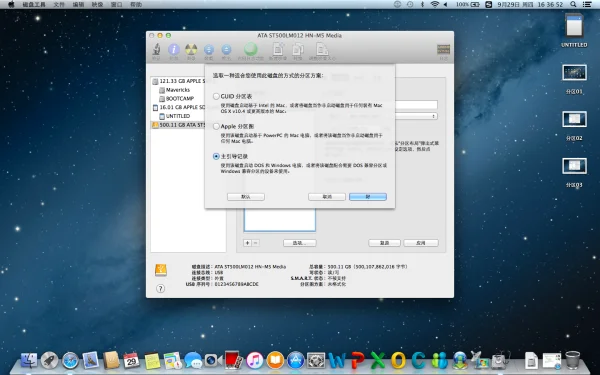
Task: Open the Images menu
Action: click(x=98, y=5)
